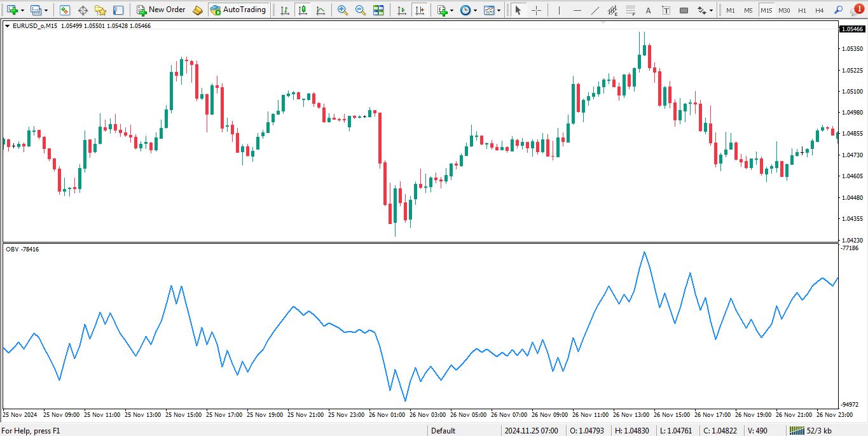The width and height of the screenshot is (868, 436).
Task: Select the Crosshair tool
Action: (x=536, y=10)
